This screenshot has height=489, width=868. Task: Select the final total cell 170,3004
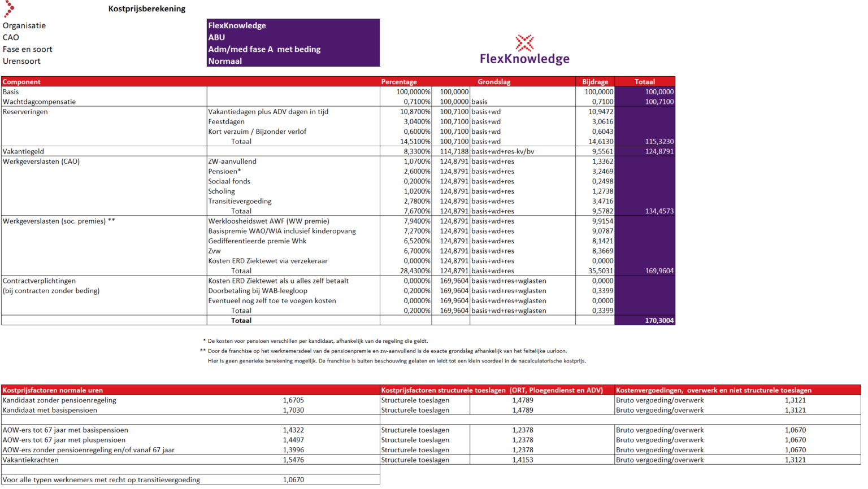pyautogui.click(x=659, y=321)
